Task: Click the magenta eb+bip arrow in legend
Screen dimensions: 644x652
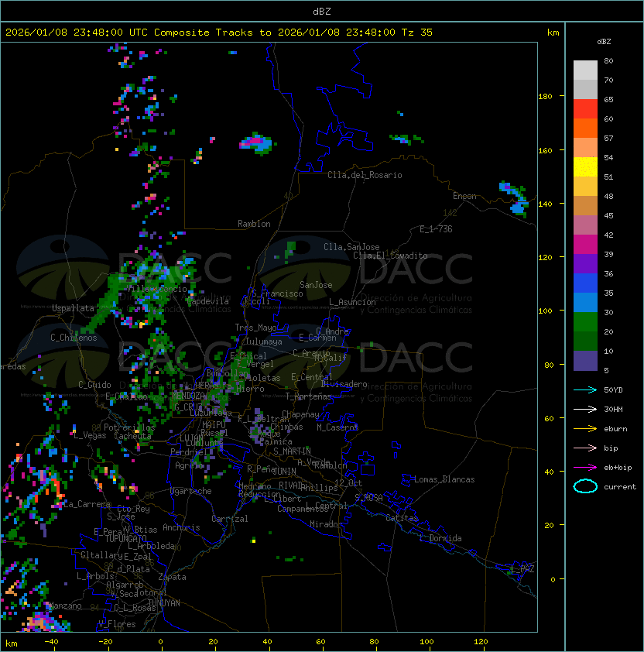Action: (585, 468)
